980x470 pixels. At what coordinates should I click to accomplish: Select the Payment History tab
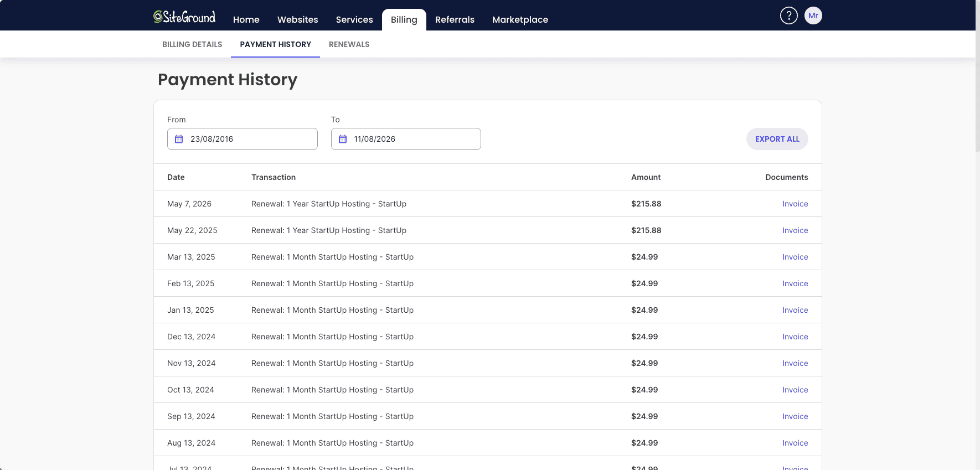point(276,44)
